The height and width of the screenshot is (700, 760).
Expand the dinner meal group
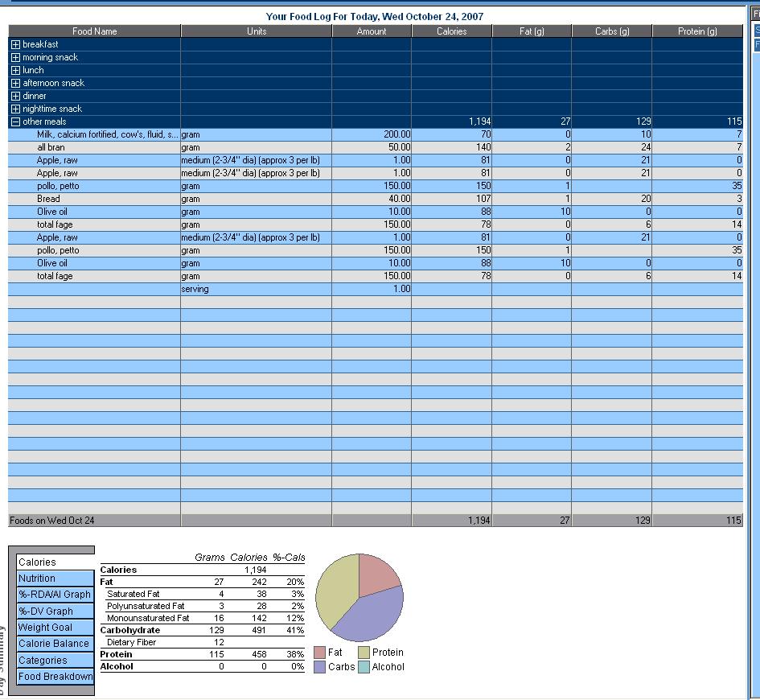pos(15,97)
